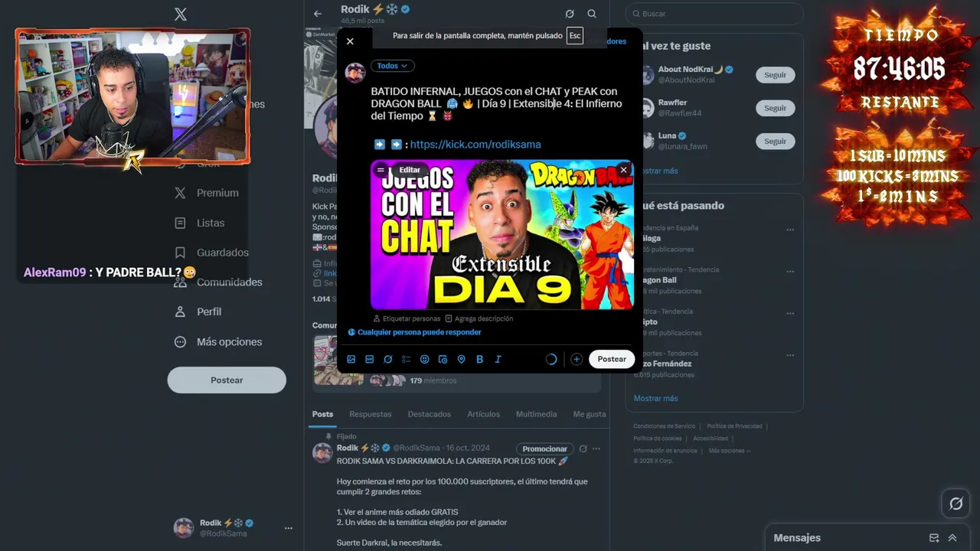980x551 pixels.
Task: Switch to the Posts tab
Action: tap(322, 414)
